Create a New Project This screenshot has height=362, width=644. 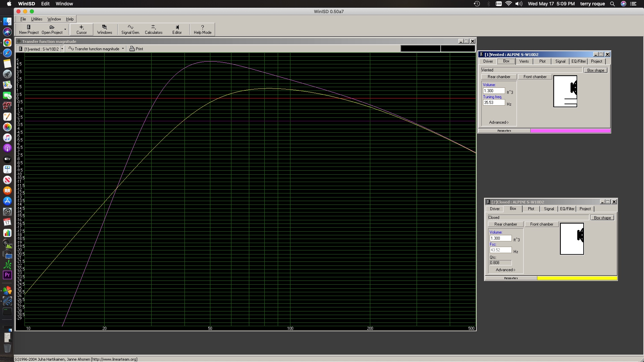29,29
